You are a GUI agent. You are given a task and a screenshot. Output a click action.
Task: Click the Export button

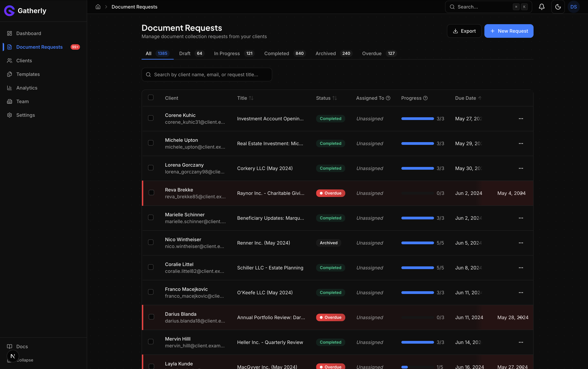[x=464, y=31]
